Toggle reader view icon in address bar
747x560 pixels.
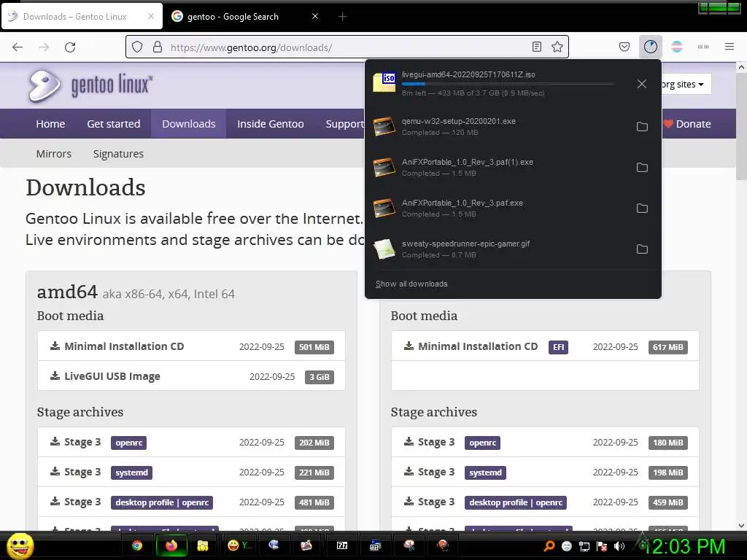pos(536,47)
